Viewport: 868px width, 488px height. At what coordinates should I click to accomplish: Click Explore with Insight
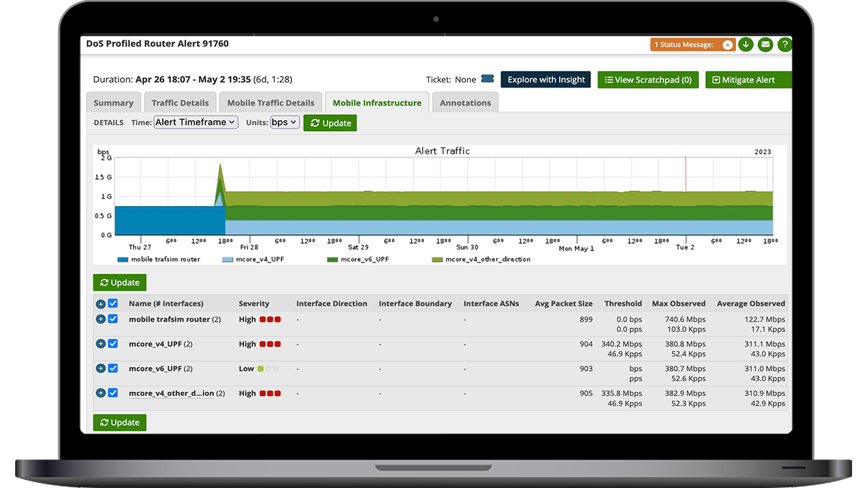tap(545, 79)
